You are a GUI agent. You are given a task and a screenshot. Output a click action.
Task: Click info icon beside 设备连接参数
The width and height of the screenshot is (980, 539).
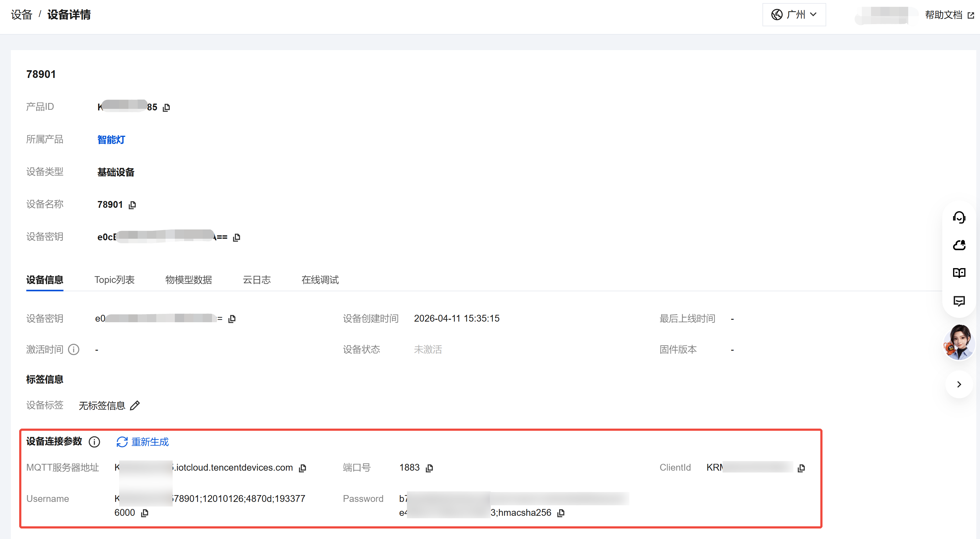coord(94,442)
